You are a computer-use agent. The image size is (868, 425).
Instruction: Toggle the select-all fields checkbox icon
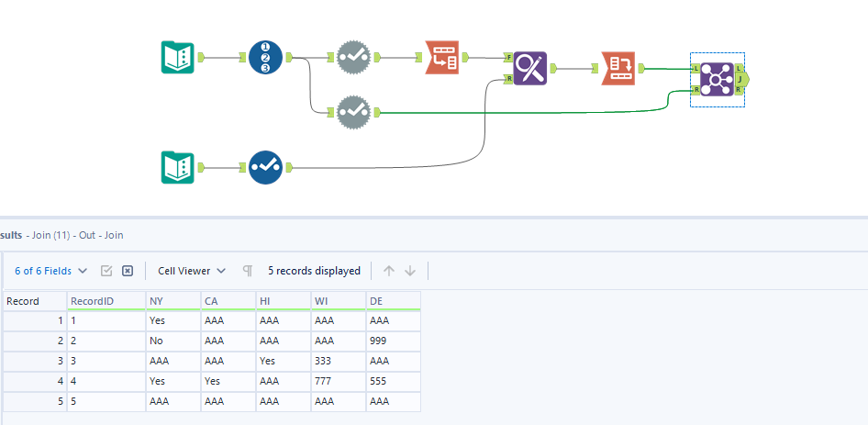click(x=106, y=271)
